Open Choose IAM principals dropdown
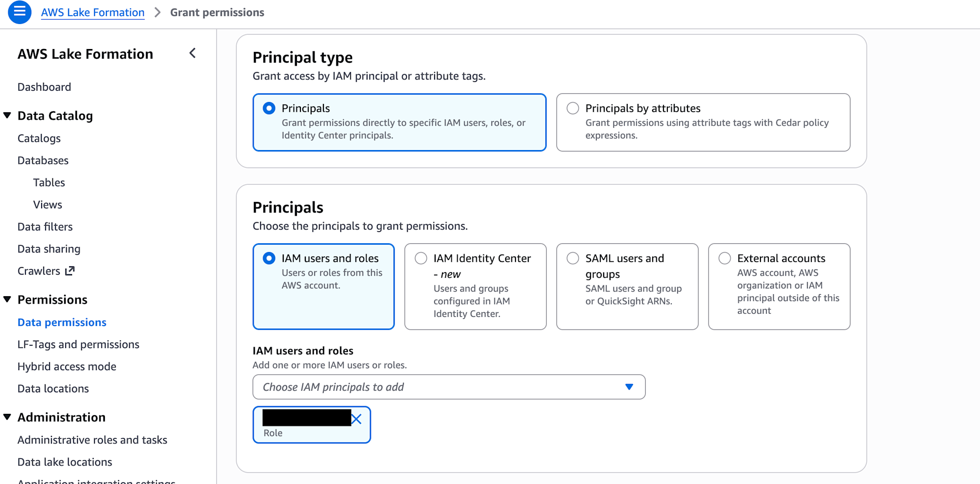The image size is (980, 484). point(448,387)
